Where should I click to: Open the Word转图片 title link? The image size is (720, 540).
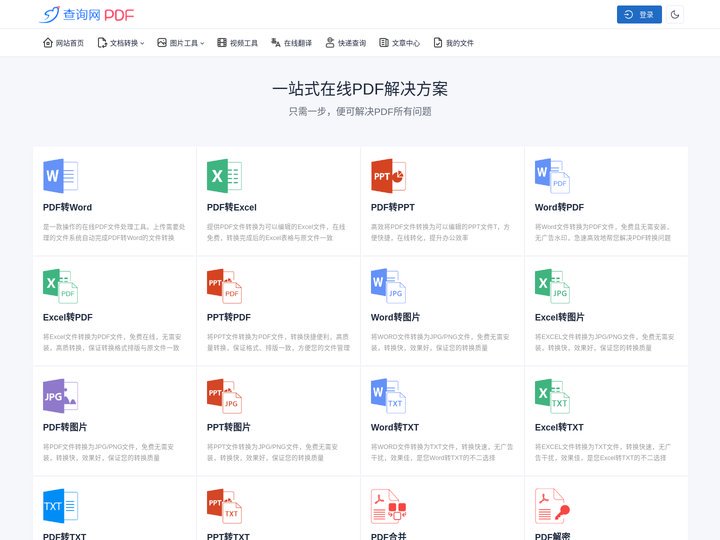click(x=395, y=317)
